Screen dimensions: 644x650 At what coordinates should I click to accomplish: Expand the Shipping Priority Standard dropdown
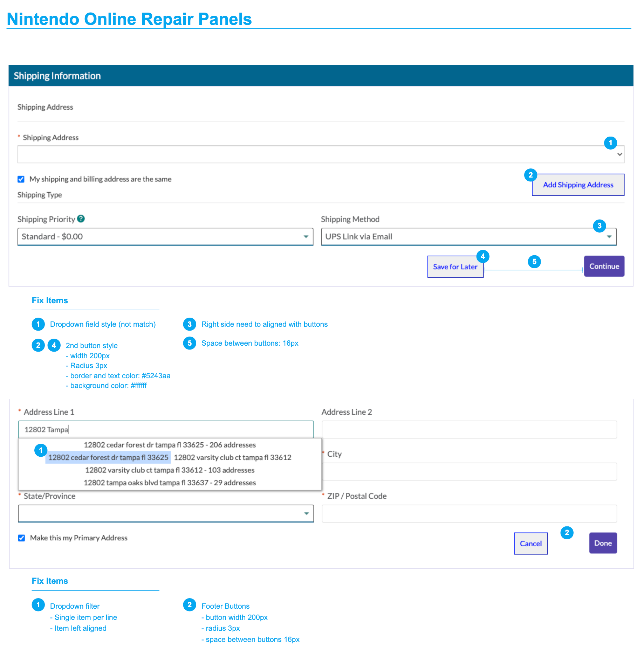(165, 237)
